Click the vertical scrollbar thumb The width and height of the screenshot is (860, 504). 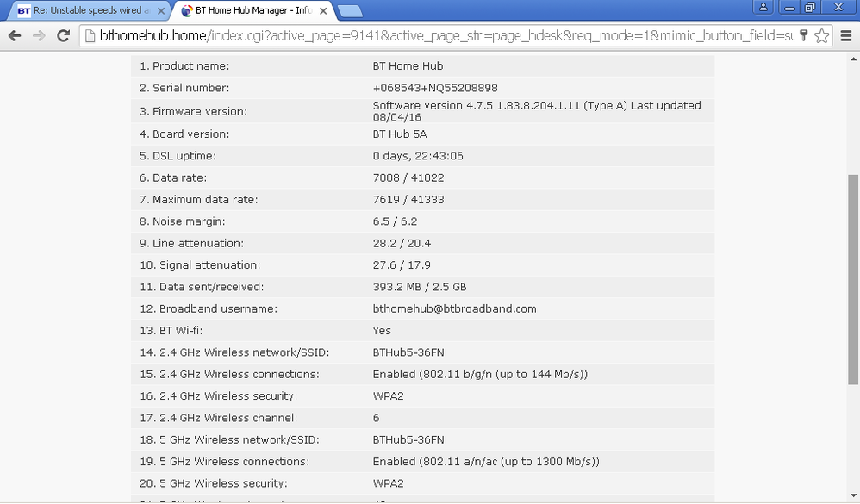853,280
